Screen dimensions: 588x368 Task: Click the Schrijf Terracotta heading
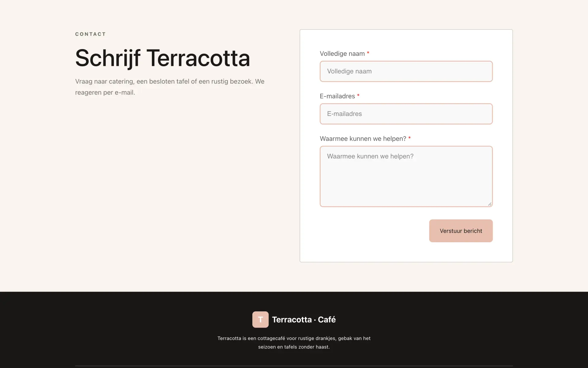(x=163, y=58)
